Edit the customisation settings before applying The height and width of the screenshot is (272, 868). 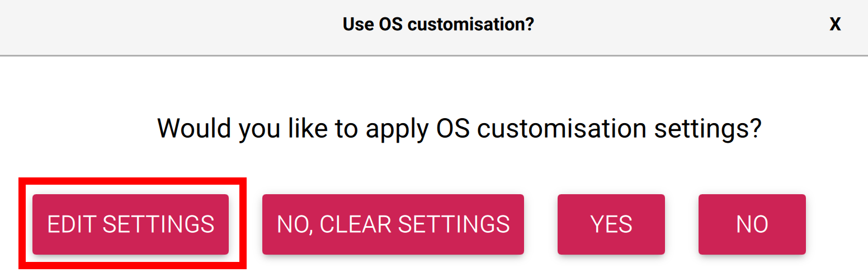click(x=130, y=224)
